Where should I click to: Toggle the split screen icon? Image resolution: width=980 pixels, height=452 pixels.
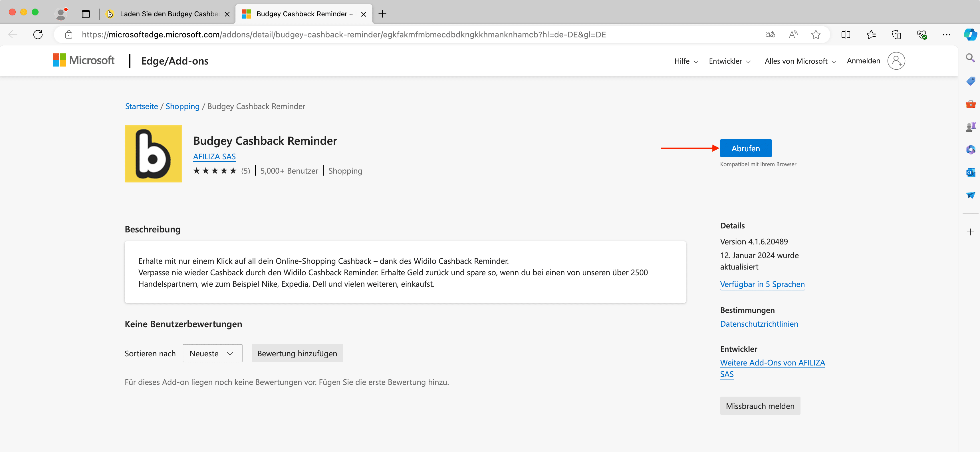tap(845, 35)
